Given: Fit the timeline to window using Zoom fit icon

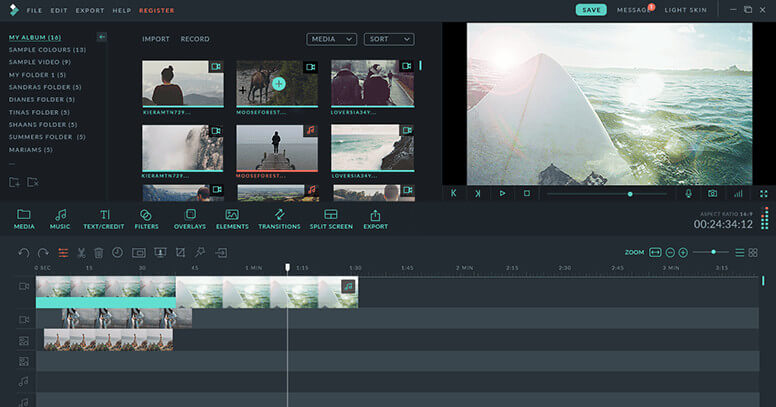Looking at the screenshot, I should [655, 253].
